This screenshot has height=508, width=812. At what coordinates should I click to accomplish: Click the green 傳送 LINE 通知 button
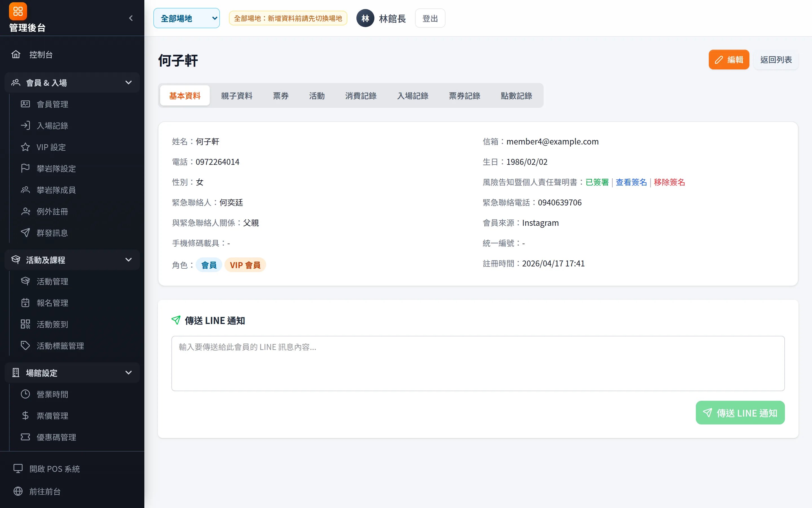point(740,413)
